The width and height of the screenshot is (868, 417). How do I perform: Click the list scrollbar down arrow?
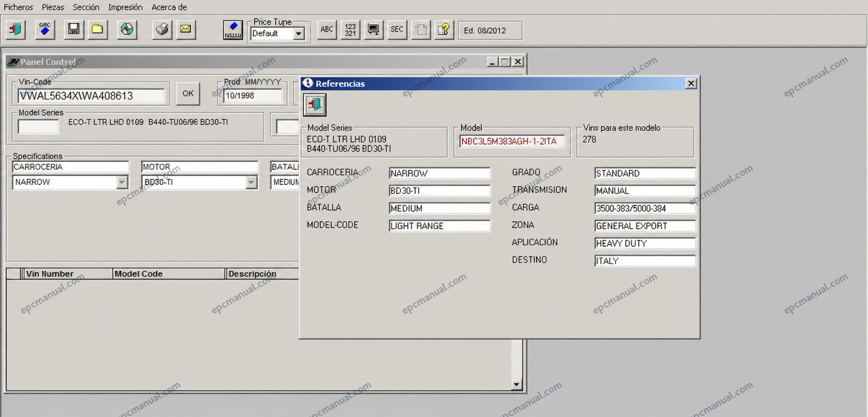pyautogui.click(x=516, y=384)
